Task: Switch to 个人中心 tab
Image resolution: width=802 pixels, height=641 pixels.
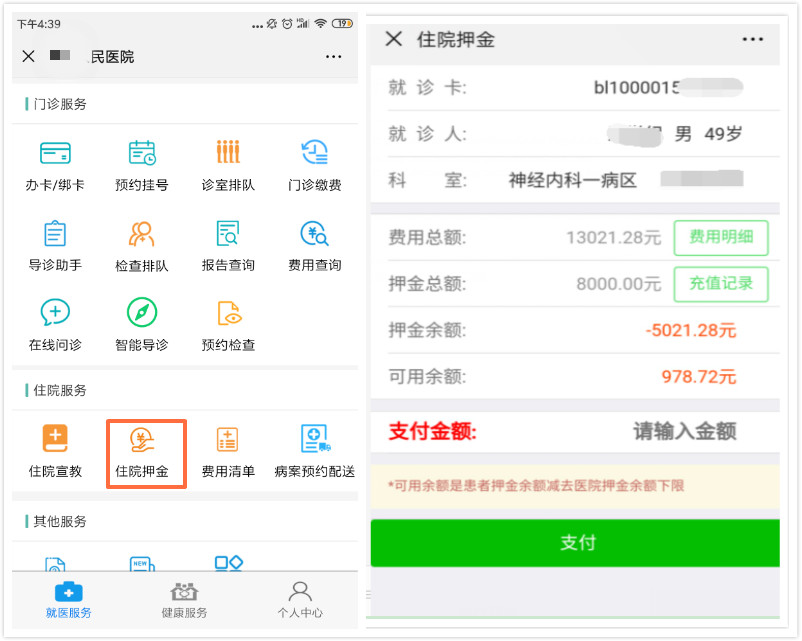Action: click(x=300, y=600)
